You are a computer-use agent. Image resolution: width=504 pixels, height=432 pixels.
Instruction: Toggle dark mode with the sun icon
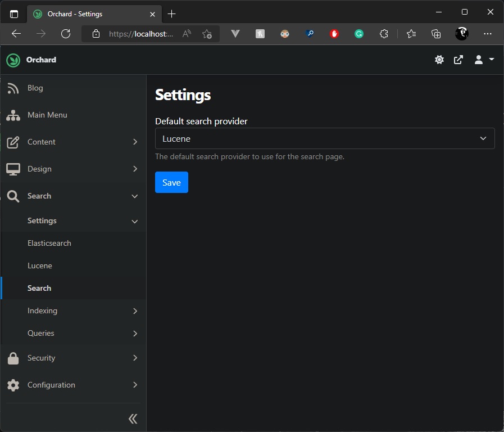tap(439, 60)
